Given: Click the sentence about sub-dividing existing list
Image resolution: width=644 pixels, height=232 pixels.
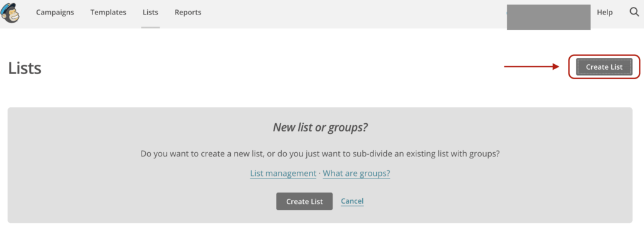Looking at the screenshot, I should coord(320,155).
